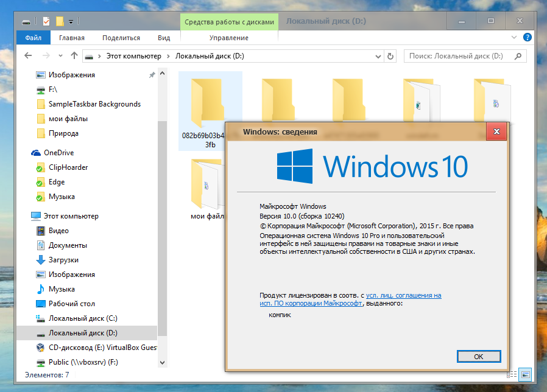Open the Поделиться ribbon tab
Viewport: 547px width, 392px height.
[x=121, y=38]
